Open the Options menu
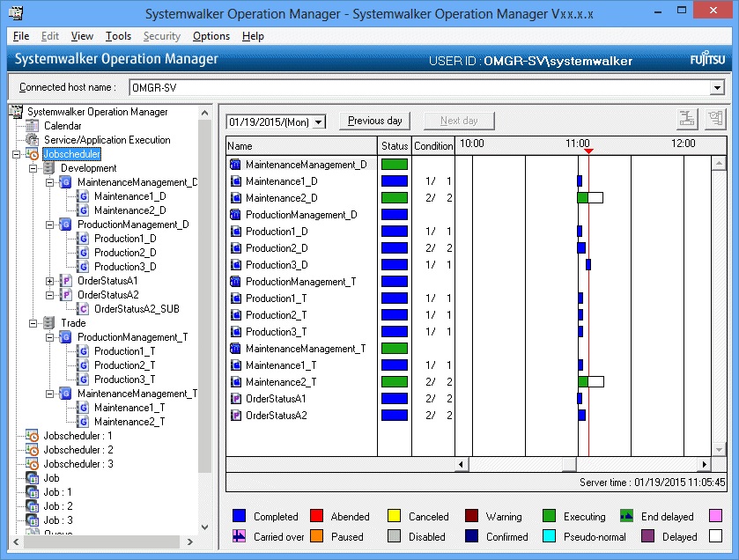 [211, 36]
